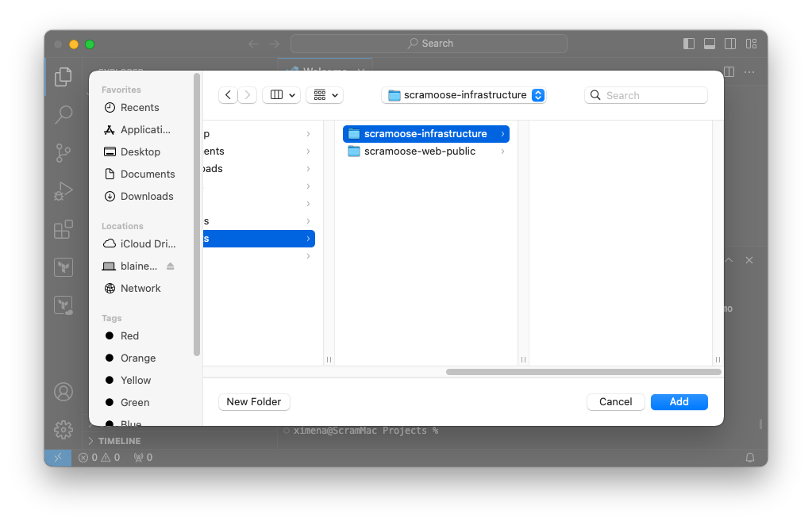The width and height of the screenshot is (812, 525).
Task: Toggle primary side bar layout icon
Action: coord(689,44)
